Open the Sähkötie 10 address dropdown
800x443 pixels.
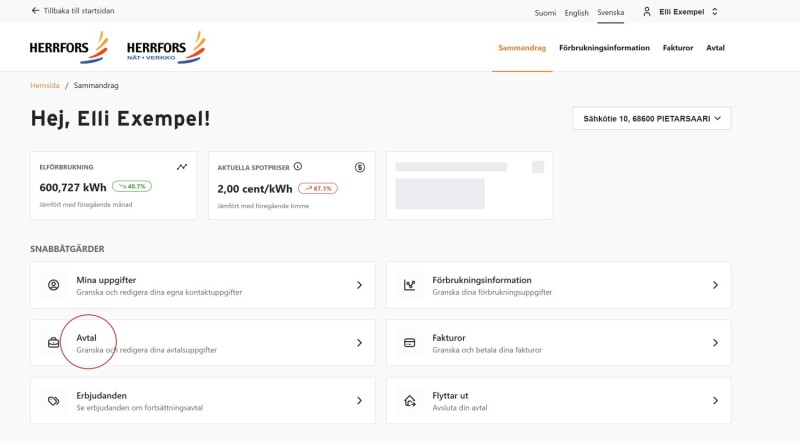[652, 118]
